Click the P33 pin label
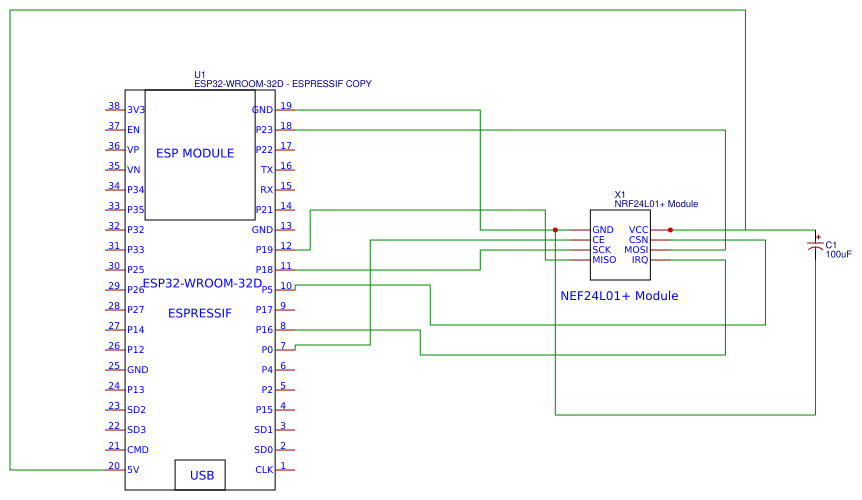Image resolution: width=862 pixels, height=500 pixels. pos(136,249)
